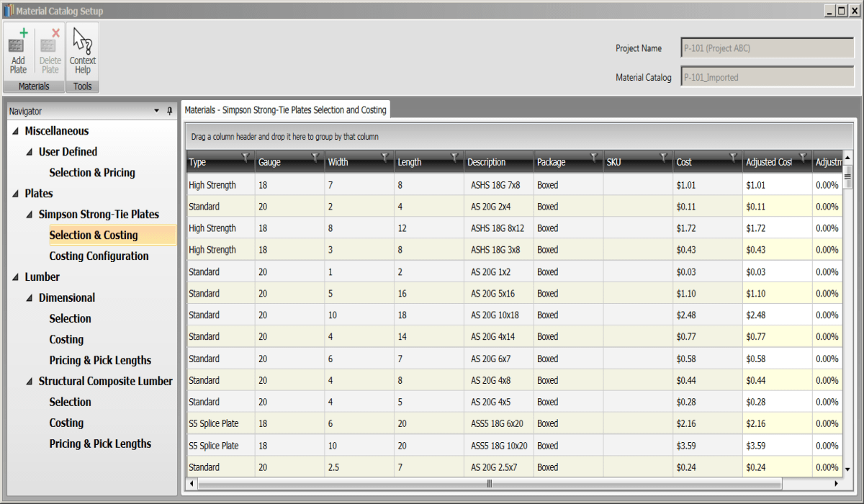Open filter on Type column header

pos(246,157)
